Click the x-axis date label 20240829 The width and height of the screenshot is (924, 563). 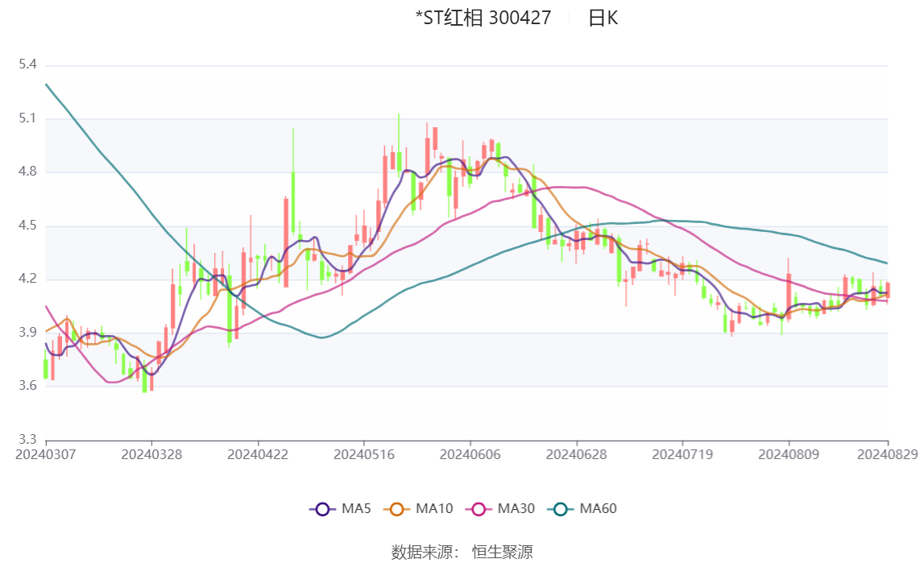[888, 454]
